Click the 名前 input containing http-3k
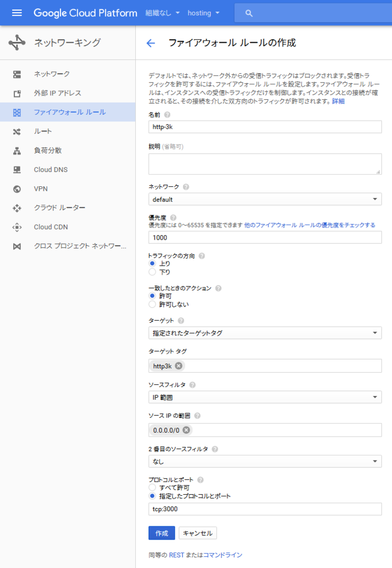 click(x=265, y=127)
